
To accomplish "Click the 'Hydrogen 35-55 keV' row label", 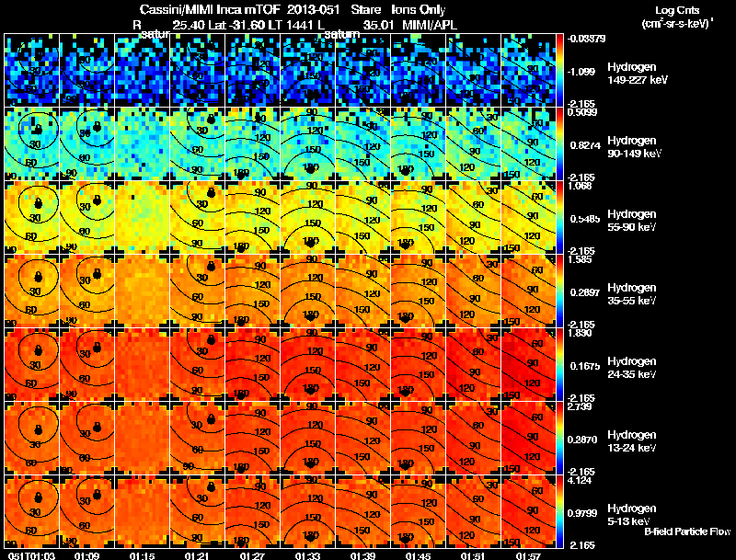I will tap(632, 294).
